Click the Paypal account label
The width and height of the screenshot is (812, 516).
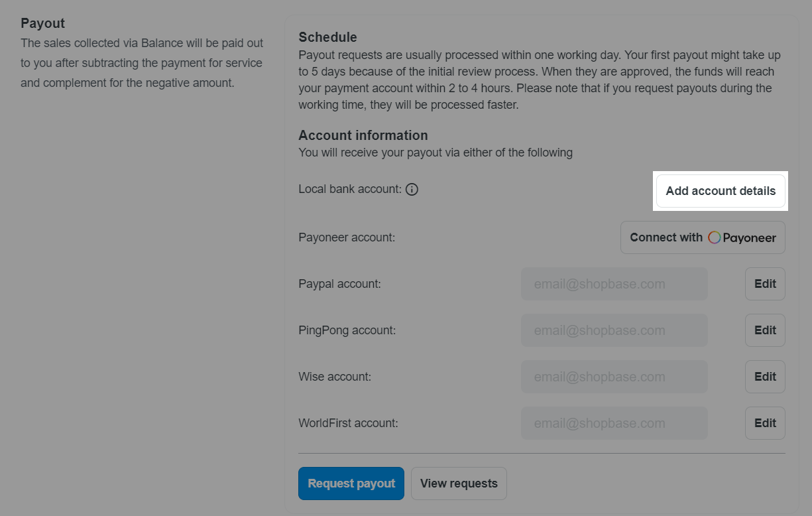(x=339, y=284)
